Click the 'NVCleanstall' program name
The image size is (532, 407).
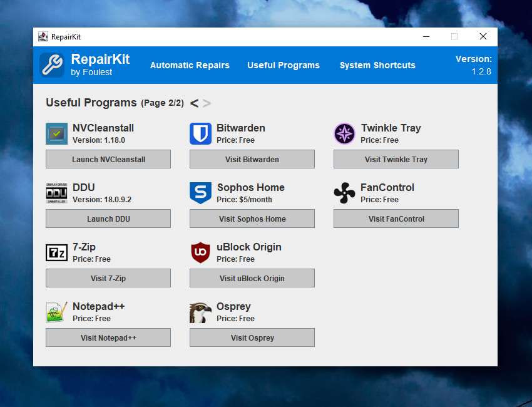pos(103,128)
